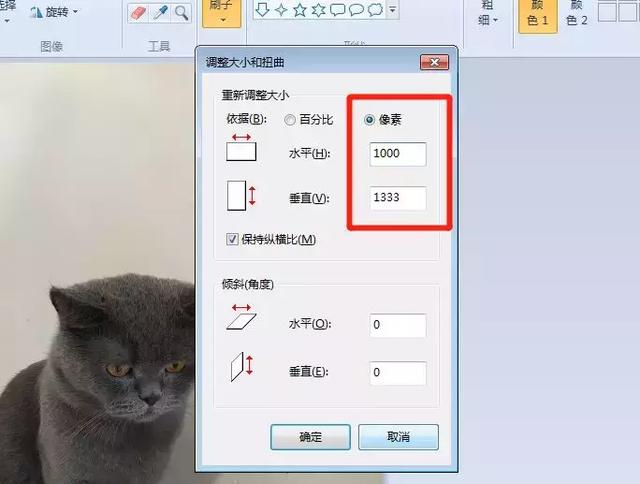This screenshot has height=484, width=640.
Task: Open the 旋转 dropdown menu
Action: [53, 12]
